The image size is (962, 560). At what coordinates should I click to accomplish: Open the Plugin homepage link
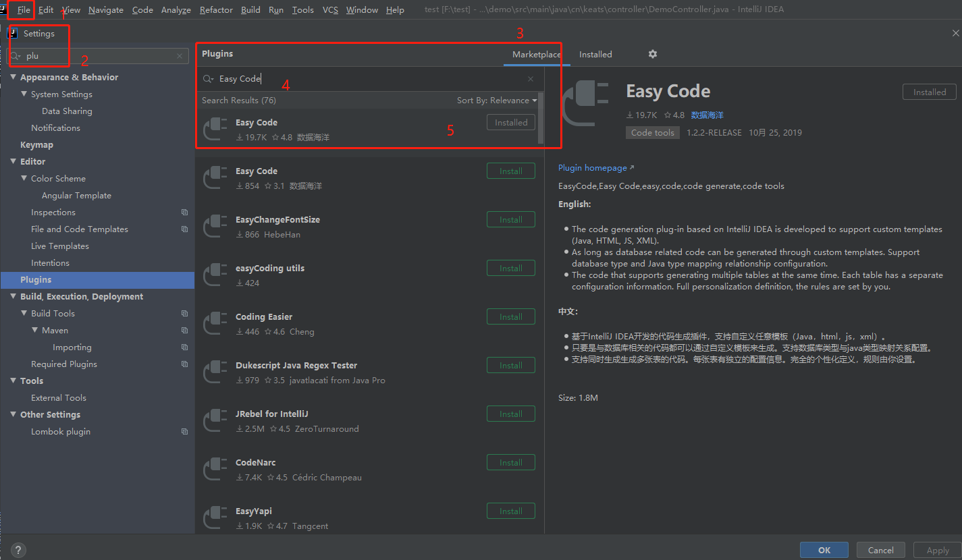(592, 167)
